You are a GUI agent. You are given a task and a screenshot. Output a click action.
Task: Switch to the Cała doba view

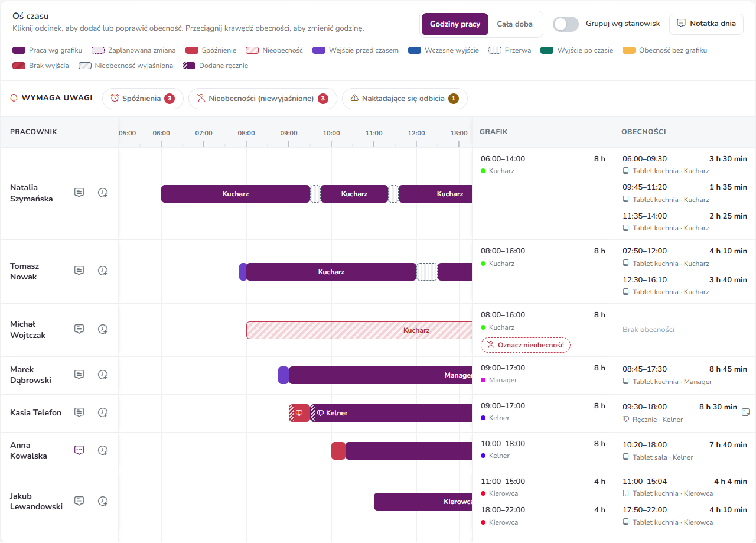(x=514, y=24)
